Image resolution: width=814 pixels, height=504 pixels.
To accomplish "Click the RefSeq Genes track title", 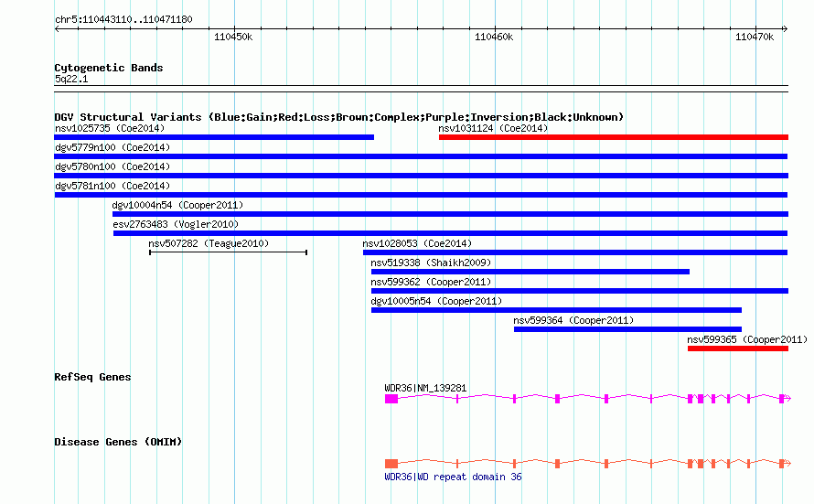I will (x=92, y=377).
